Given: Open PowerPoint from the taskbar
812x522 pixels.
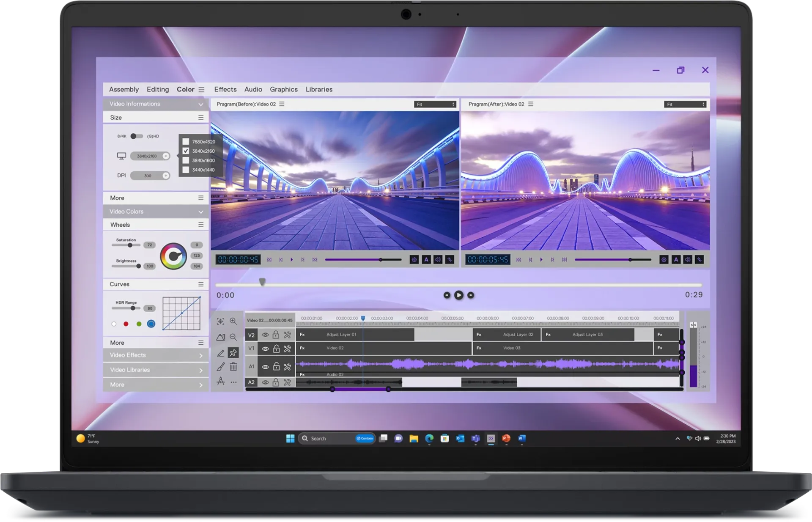Looking at the screenshot, I should (x=506, y=439).
